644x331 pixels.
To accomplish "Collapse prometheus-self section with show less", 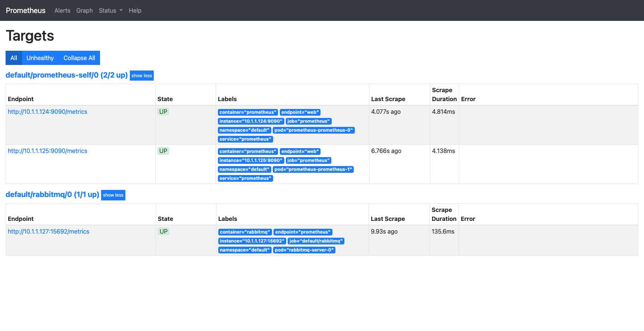I will point(142,76).
